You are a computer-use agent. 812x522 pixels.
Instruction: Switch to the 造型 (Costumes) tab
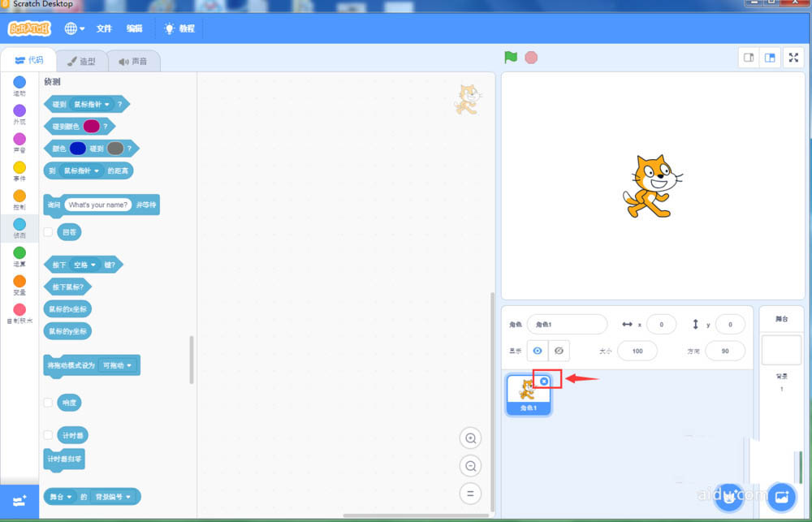[82, 60]
